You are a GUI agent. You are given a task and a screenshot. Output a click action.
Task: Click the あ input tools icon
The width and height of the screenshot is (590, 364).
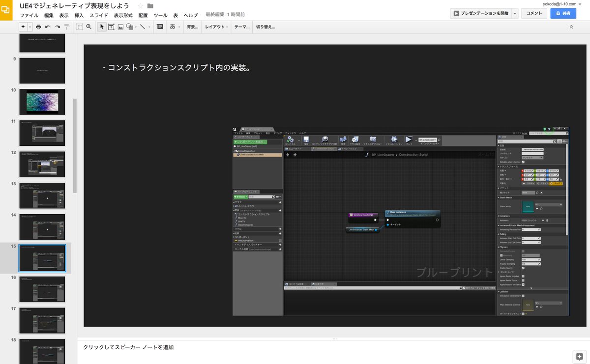coord(173,27)
